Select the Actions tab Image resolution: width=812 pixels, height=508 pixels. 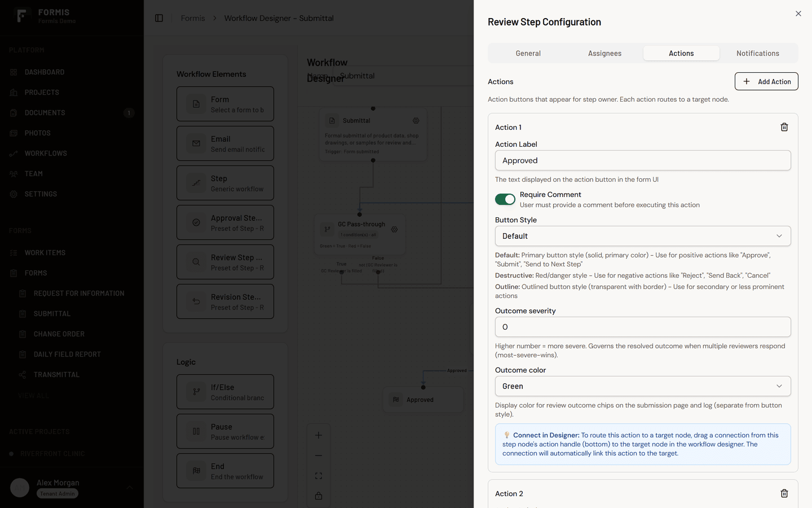[x=681, y=53]
